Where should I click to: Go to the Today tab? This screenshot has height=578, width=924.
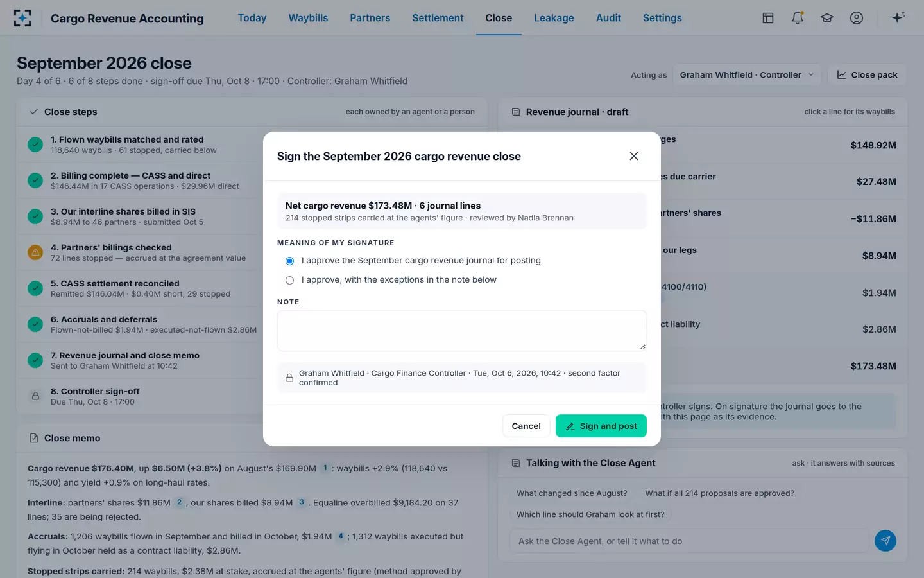click(x=252, y=18)
